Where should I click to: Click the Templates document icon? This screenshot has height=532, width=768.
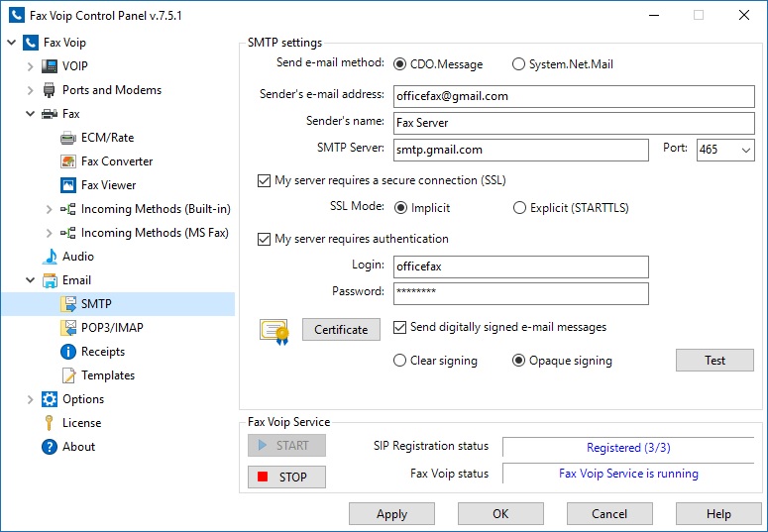point(68,375)
